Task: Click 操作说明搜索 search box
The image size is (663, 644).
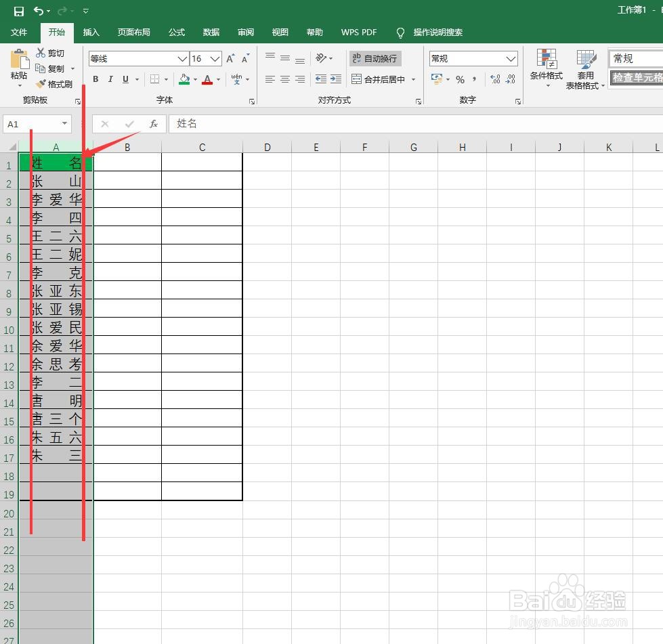Action: click(437, 33)
